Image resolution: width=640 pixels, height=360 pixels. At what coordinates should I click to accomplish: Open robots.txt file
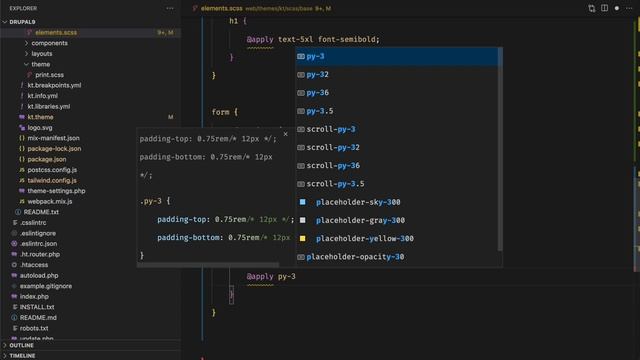pyautogui.click(x=34, y=328)
